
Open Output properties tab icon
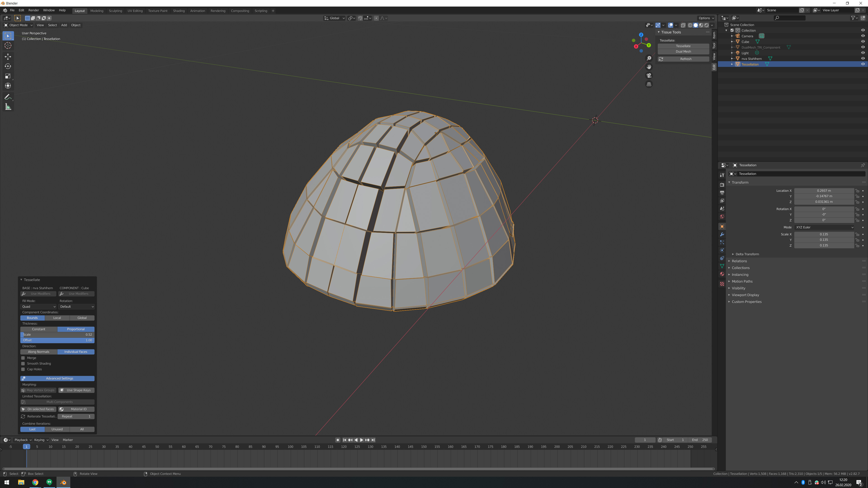click(x=722, y=193)
